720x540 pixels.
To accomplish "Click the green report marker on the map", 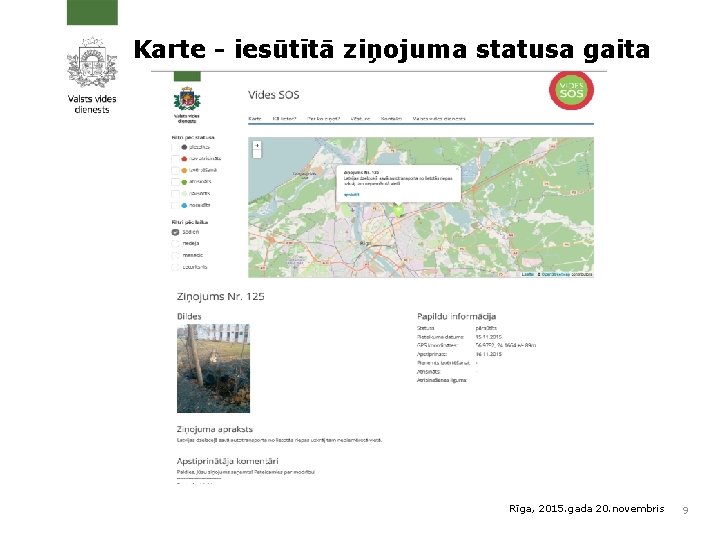I will tap(399, 211).
